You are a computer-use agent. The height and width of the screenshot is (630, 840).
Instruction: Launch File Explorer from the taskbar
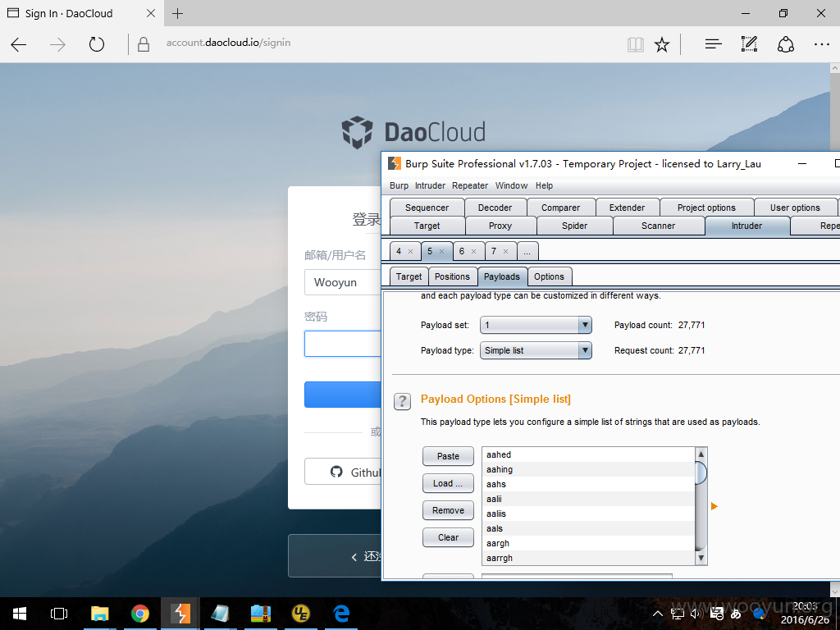tap(99, 614)
